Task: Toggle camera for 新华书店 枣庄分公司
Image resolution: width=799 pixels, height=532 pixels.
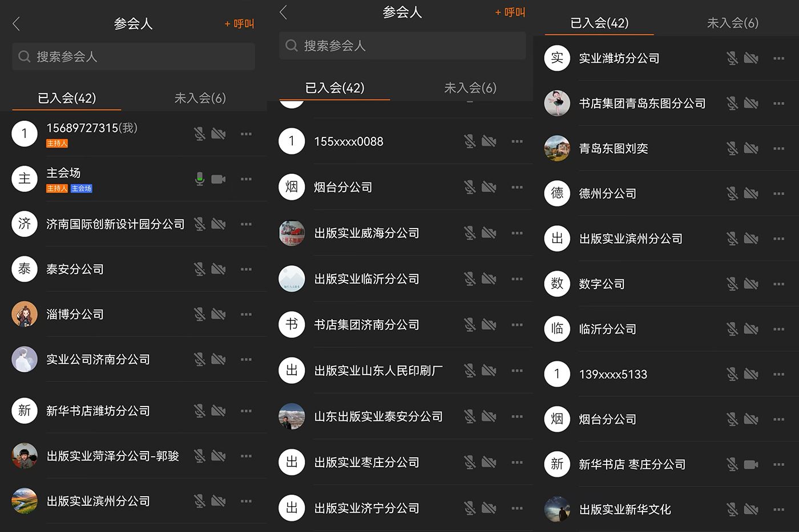Action: (x=751, y=464)
